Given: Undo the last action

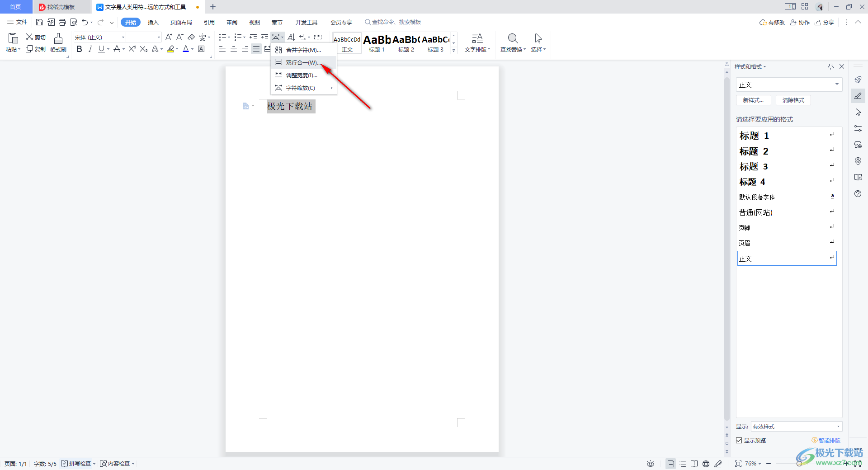Looking at the screenshot, I should pos(85,22).
